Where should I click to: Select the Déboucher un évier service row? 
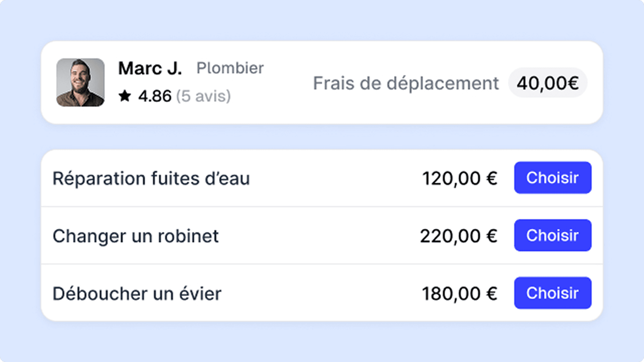tap(137, 293)
